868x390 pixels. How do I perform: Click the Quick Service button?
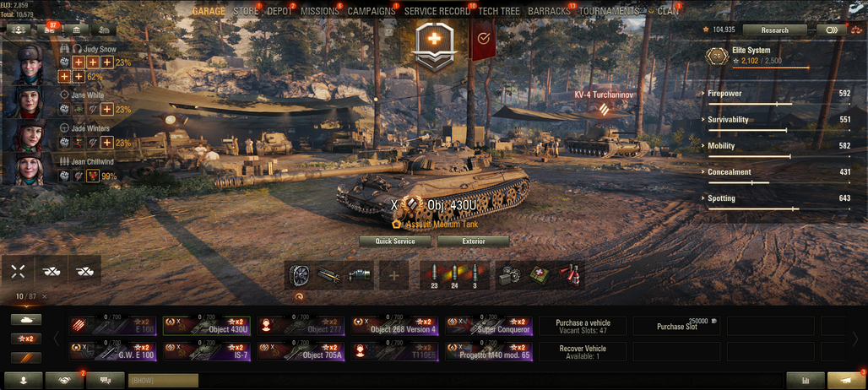click(x=395, y=241)
